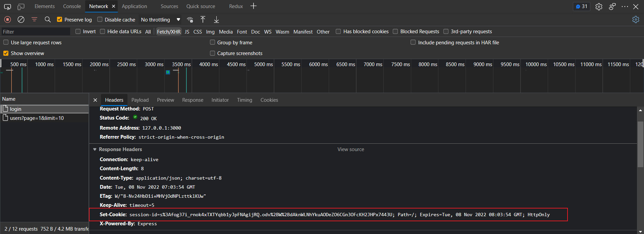Focus the Filter text input

point(36,32)
